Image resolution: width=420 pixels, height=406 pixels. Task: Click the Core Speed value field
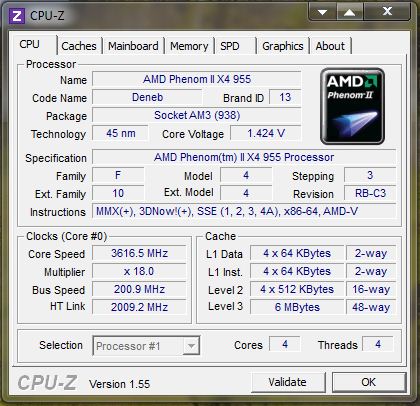pos(139,253)
